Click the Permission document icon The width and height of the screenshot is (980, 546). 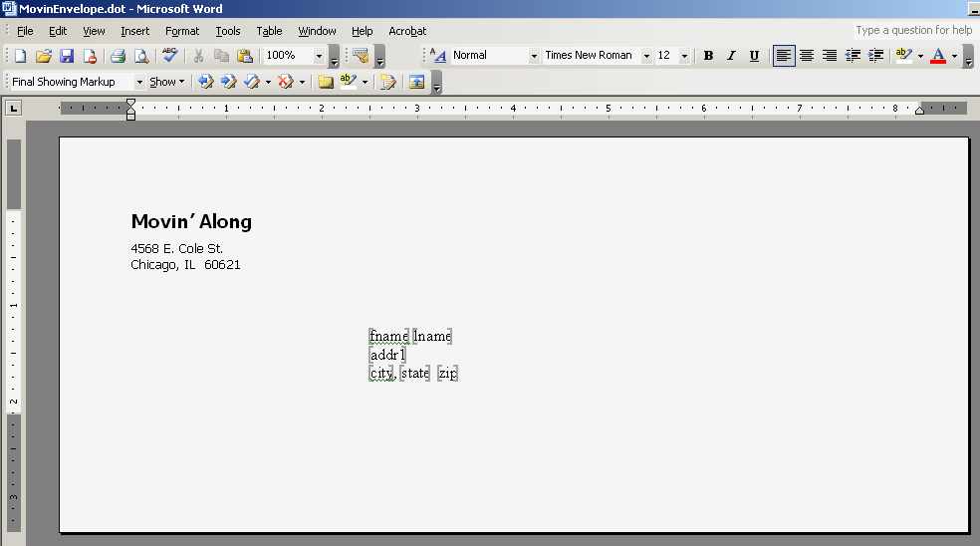coord(90,56)
